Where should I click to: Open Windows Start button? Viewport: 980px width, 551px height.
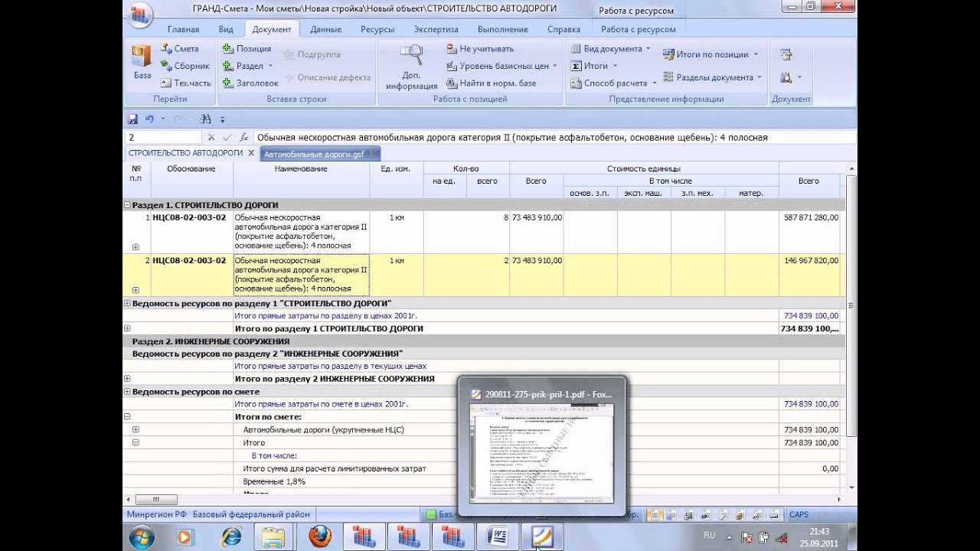(x=142, y=537)
